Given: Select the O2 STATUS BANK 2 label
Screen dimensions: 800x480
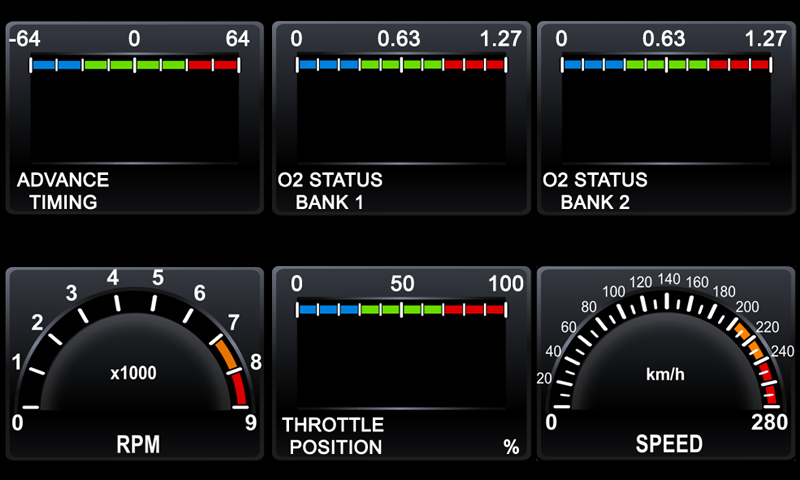Looking at the screenshot, I should pyautogui.click(x=595, y=191).
